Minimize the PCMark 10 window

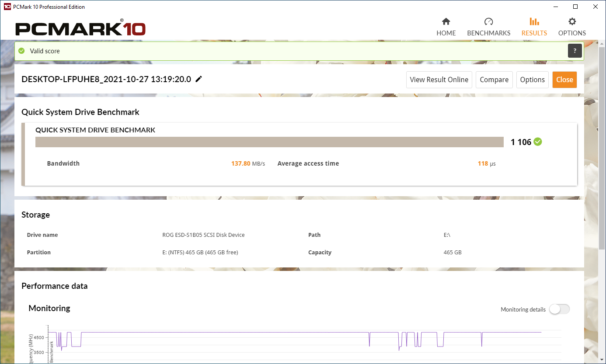[x=556, y=7]
